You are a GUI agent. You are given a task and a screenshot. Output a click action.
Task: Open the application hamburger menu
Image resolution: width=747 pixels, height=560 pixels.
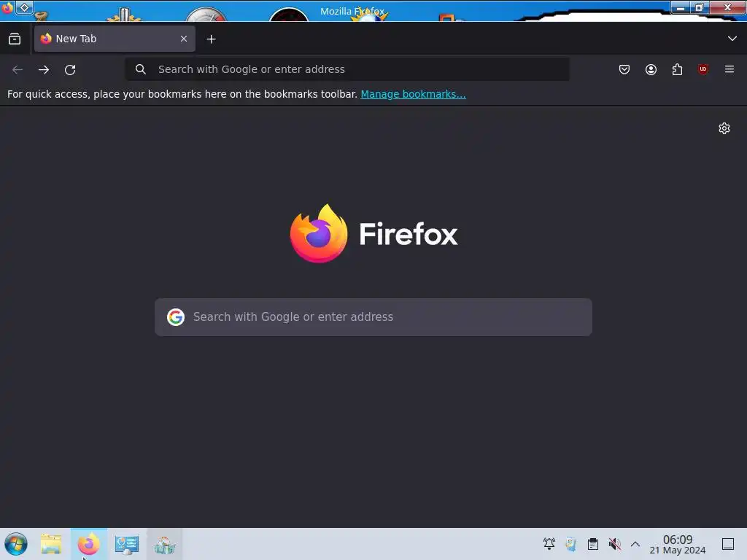729,69
